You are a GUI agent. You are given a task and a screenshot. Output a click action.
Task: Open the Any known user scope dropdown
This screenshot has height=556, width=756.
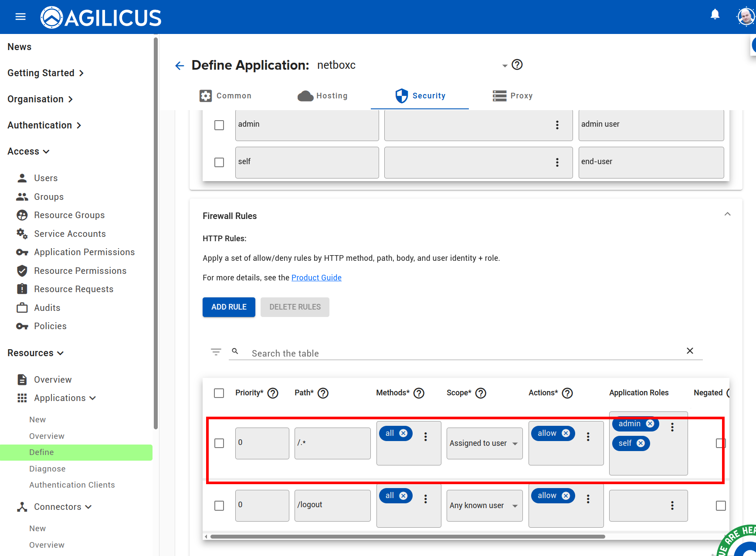click(484, 505)
